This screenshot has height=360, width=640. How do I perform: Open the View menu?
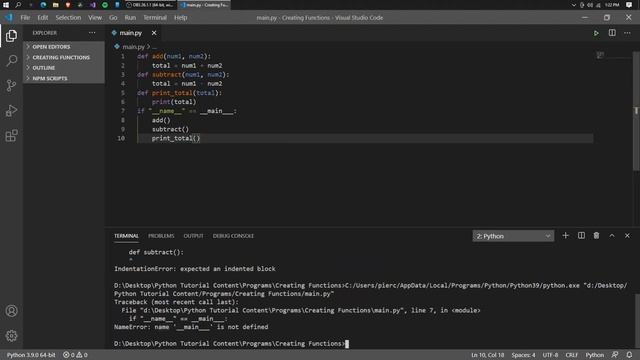(95, 18)
